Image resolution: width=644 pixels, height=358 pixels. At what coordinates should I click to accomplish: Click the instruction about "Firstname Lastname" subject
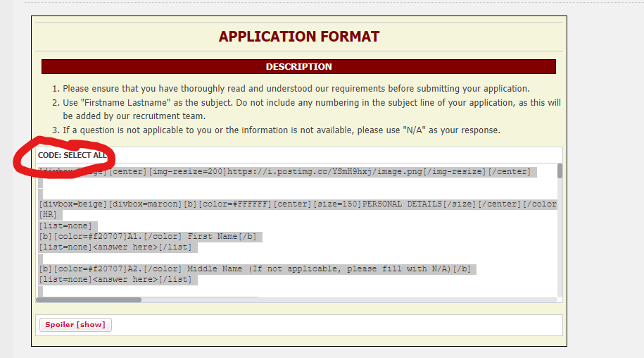310,103
